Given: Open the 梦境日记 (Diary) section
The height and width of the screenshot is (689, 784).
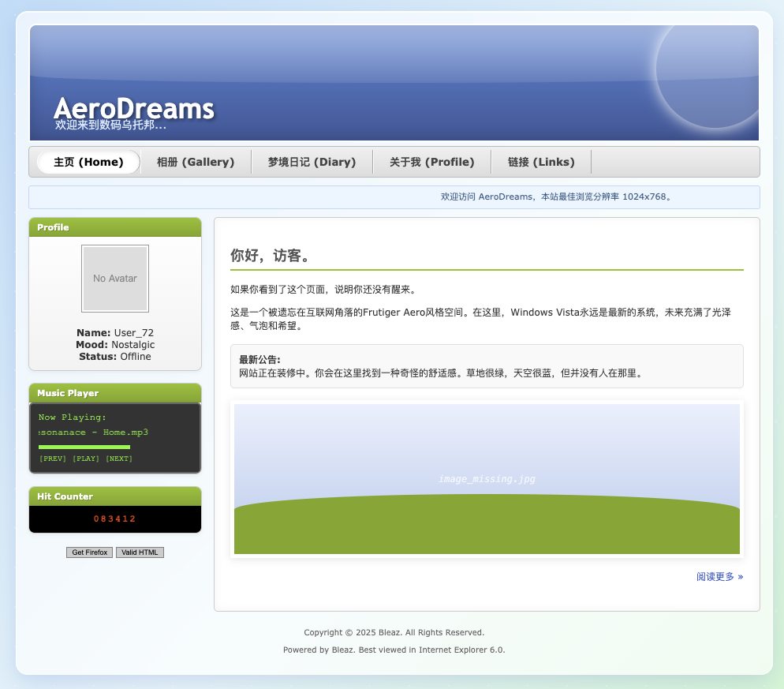Looking at the screenshot, I should [311, 162].
